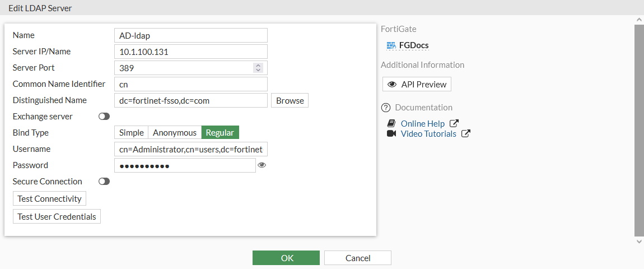
Task: Show password using the eye icon
Action: point(262,165)
